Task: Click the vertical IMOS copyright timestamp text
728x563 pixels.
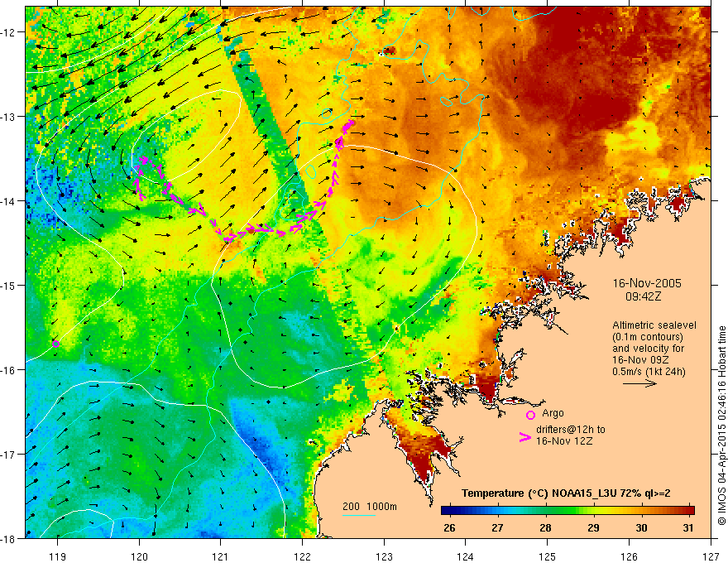Action: [x=721, y=426]
